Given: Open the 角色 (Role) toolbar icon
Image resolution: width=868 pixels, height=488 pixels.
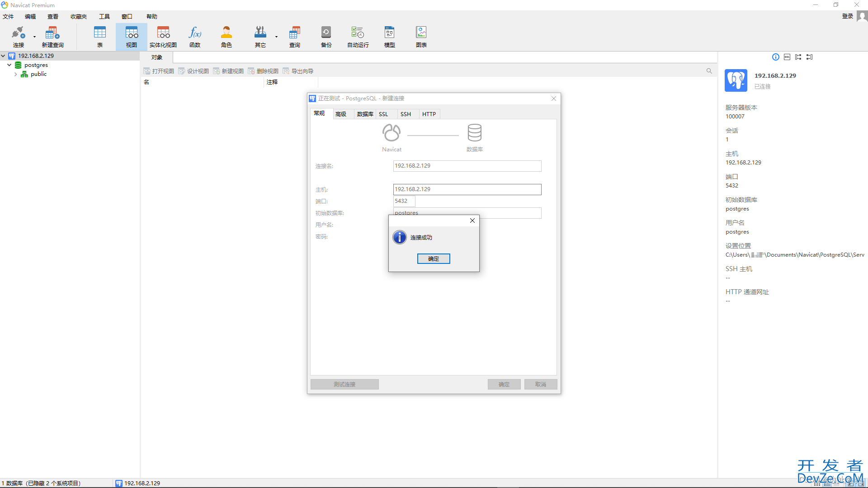Looking at the screenshot, I should tap(226, 37).
